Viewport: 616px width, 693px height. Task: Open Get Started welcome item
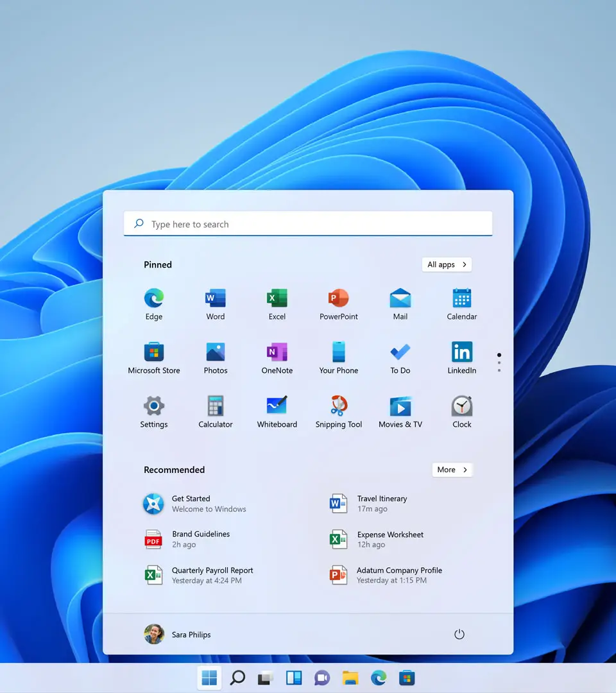click(x=194, y=504)
